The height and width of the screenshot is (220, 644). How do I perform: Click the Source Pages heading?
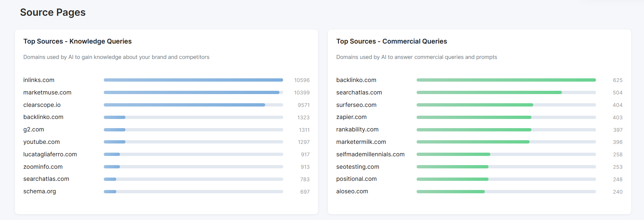[x=53, y=12]
